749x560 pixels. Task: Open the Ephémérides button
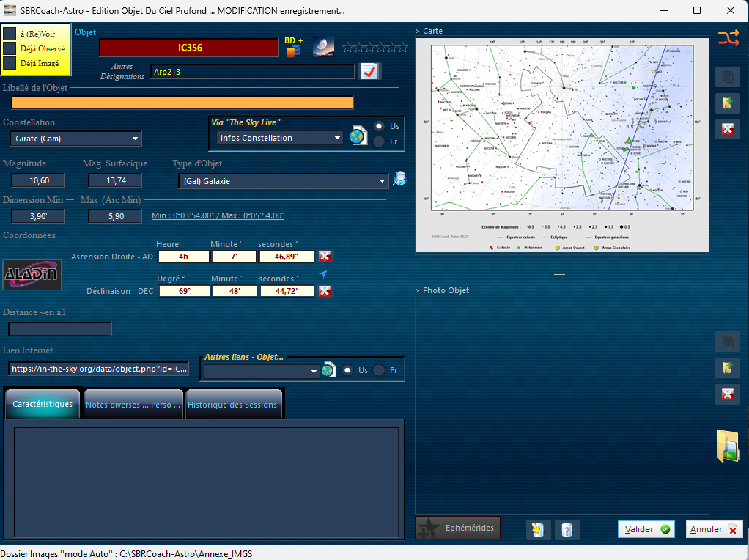[457, 528]
